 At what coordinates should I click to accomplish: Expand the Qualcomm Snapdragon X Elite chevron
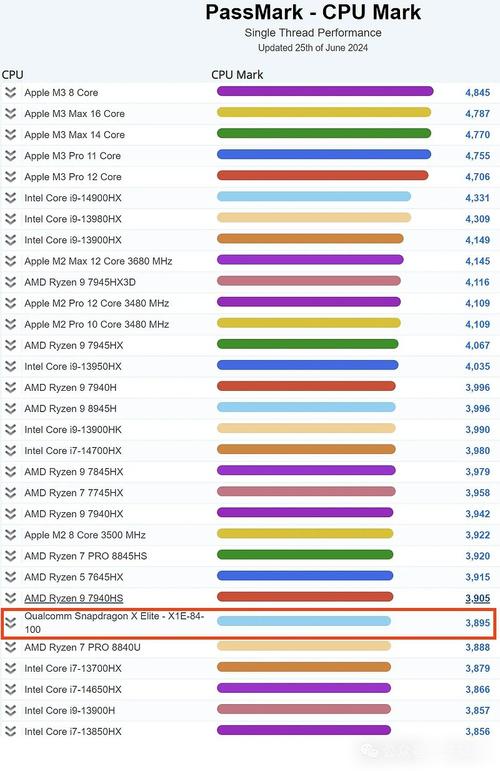[10, 623]
